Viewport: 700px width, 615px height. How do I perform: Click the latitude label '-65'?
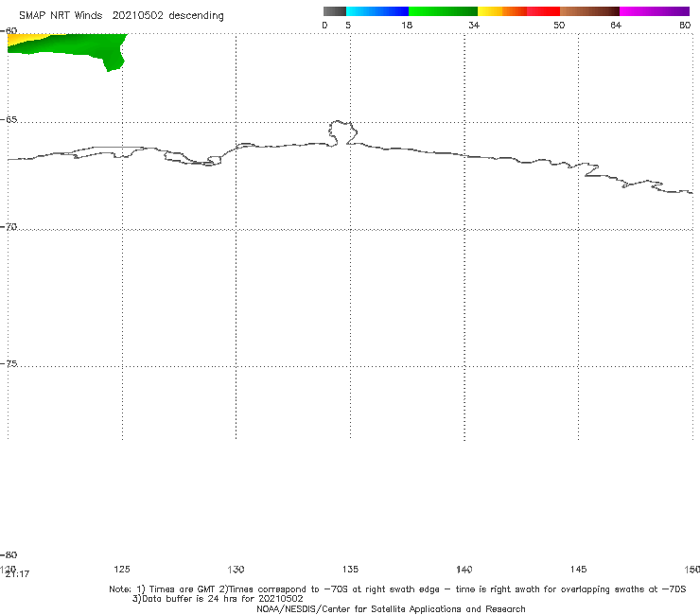tap(9, 120)
